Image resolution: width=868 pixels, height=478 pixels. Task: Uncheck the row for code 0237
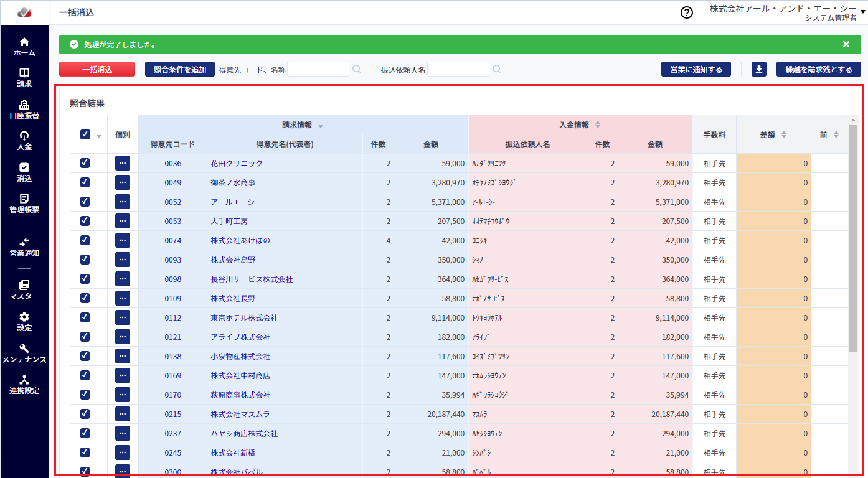85,433
